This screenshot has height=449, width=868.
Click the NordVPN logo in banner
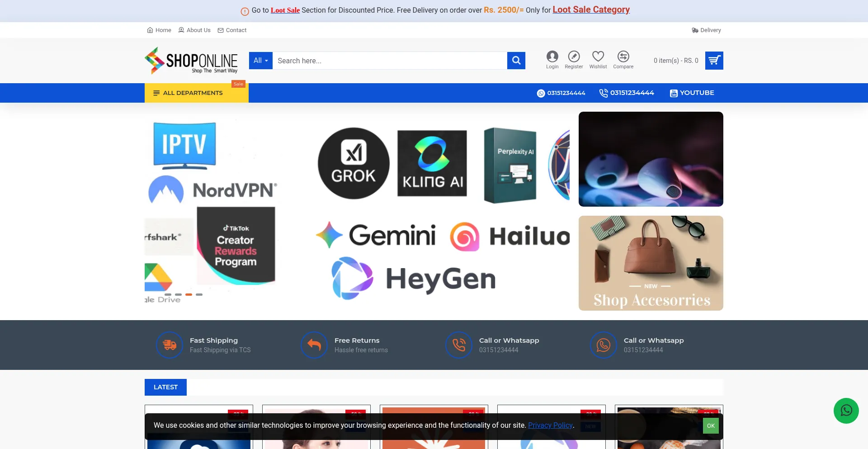(x=212, y=190)
